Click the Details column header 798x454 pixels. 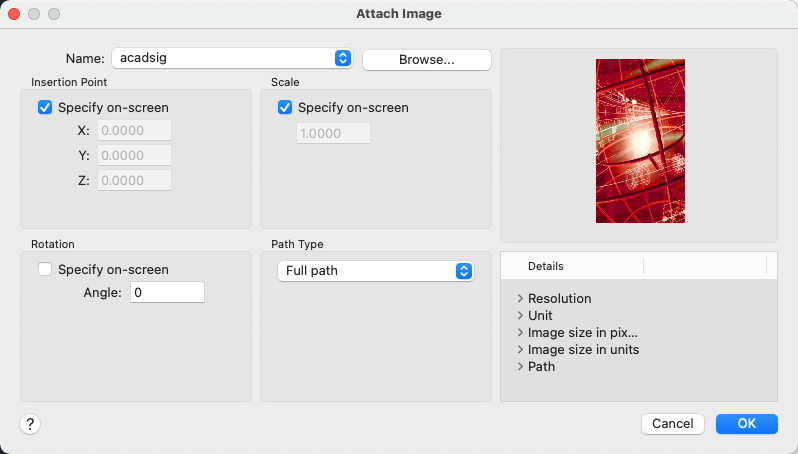pos(546,266)
